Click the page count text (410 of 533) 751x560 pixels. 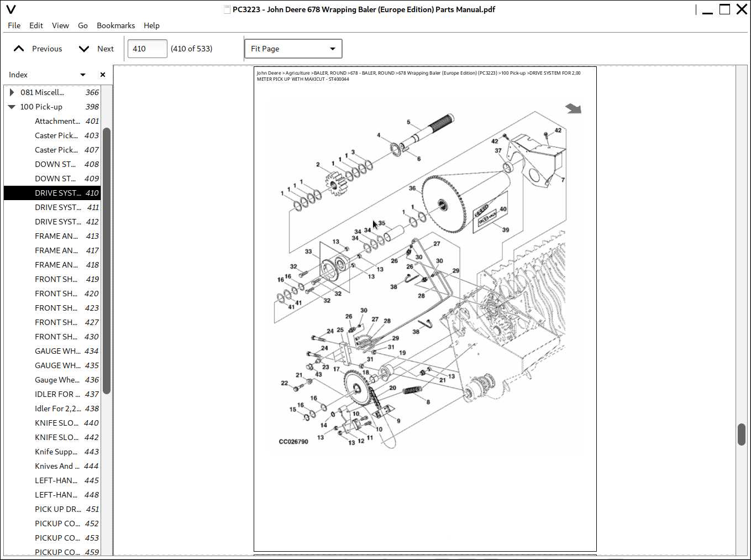pyautogui.click(x=191, y=49)
